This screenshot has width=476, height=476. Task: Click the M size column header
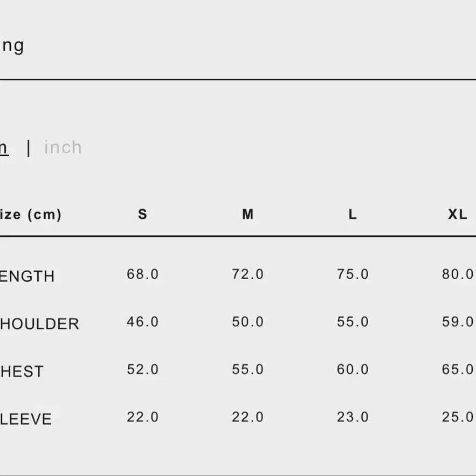point(248,215)
